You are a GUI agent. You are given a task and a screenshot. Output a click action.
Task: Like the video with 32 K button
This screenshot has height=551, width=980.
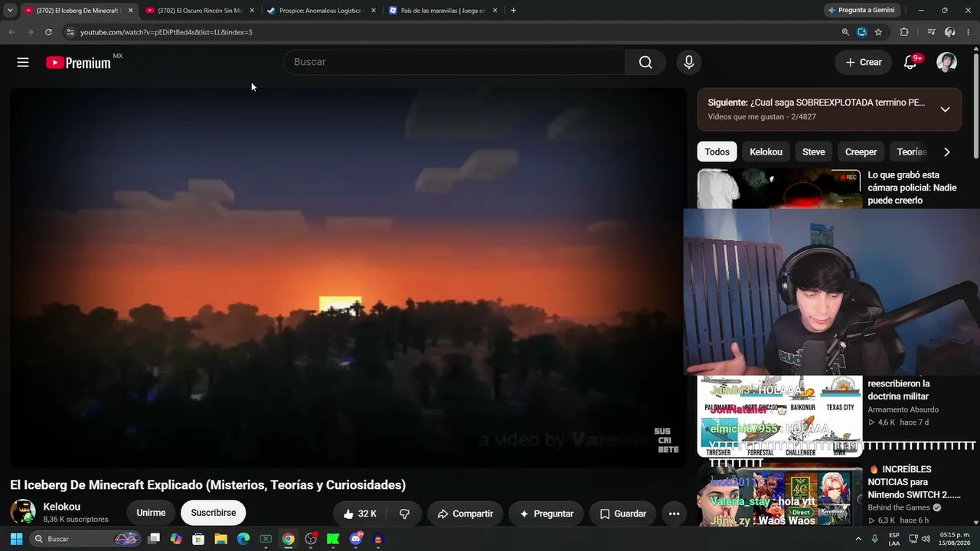click(360, 514)
